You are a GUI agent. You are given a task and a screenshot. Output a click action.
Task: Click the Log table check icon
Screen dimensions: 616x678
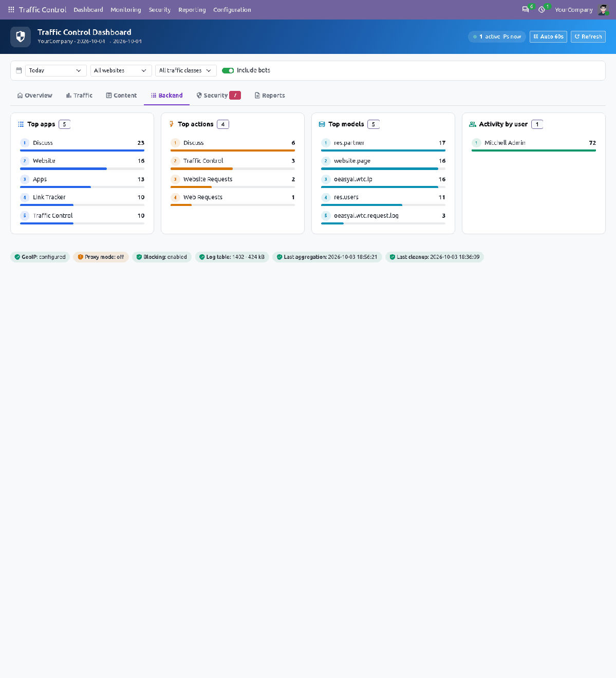click(202, 257)
